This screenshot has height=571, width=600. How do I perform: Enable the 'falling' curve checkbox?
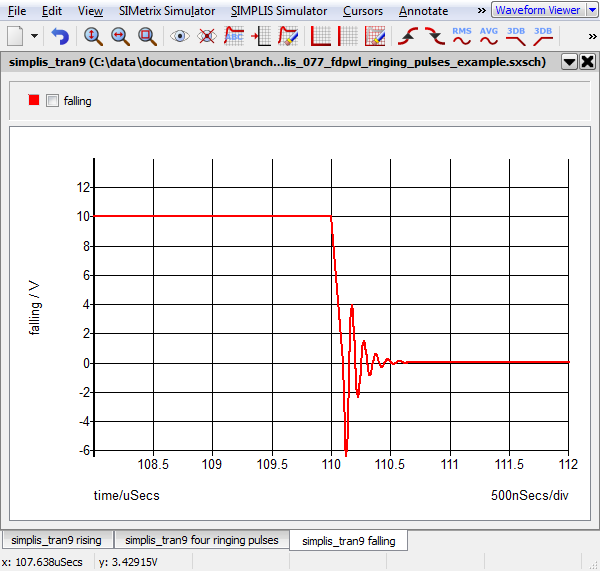tap(53, 101)
